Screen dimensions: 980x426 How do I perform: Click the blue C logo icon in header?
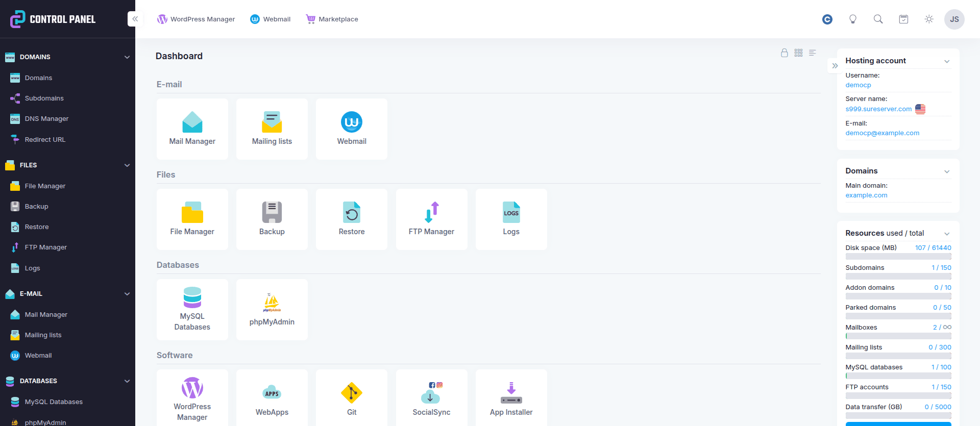click(827, 19)
